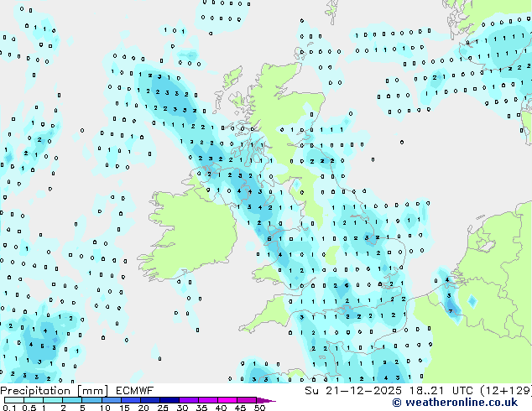The height and width of the screenshot is (411, 532).
Task: Click the legend label '50'
Action: coord(259,408)
